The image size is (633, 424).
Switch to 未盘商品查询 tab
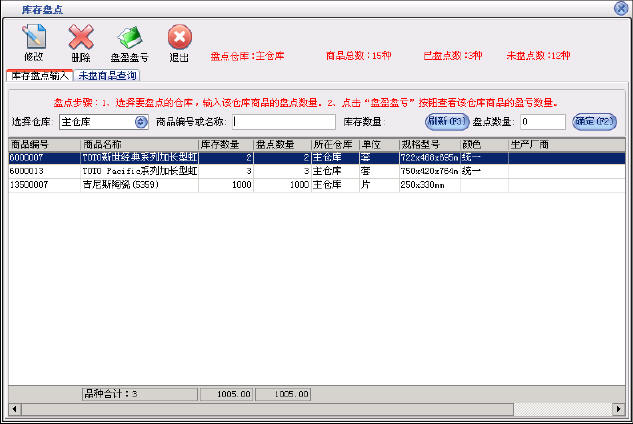point(107,76)
